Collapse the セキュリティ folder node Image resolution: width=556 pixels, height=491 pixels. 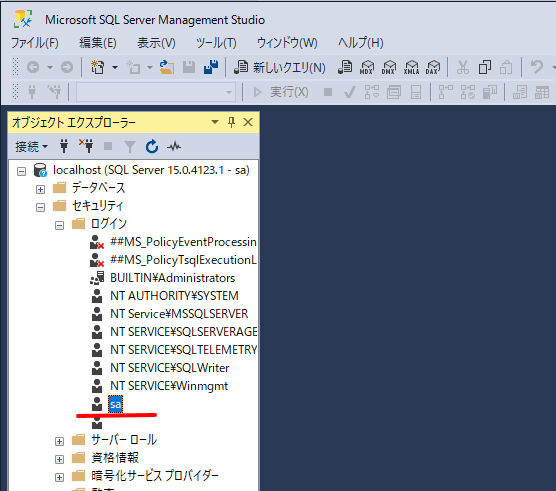click(x=40, y=207)
